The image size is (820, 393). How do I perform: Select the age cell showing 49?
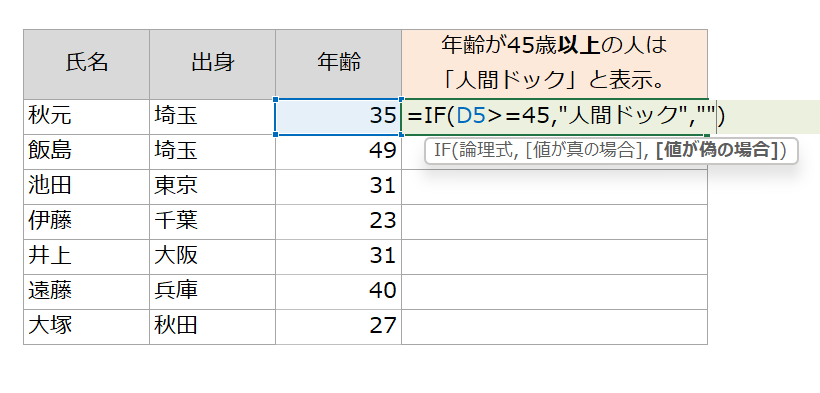(338, 152)
